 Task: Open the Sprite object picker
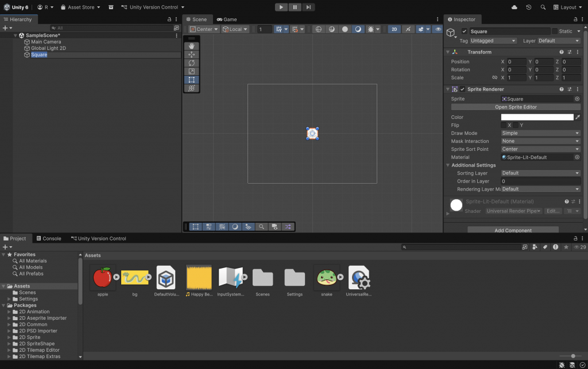(577, 99)
